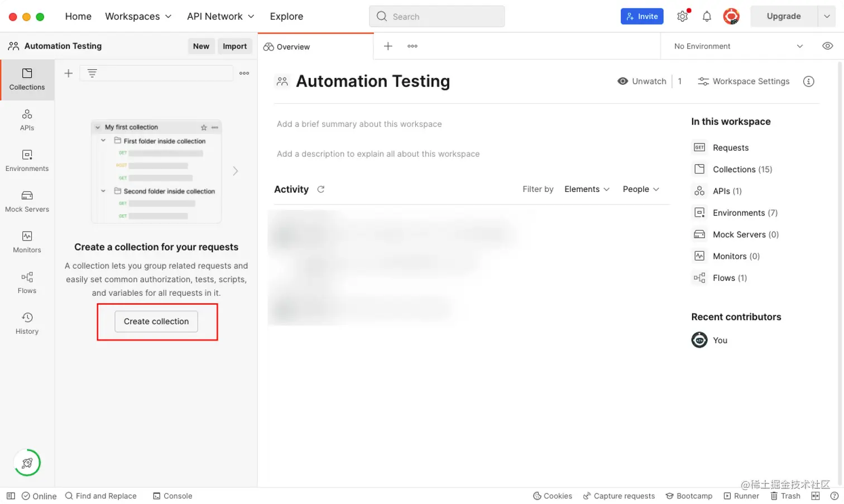Open Monitors (0) in workspace list

pos(726,256)
